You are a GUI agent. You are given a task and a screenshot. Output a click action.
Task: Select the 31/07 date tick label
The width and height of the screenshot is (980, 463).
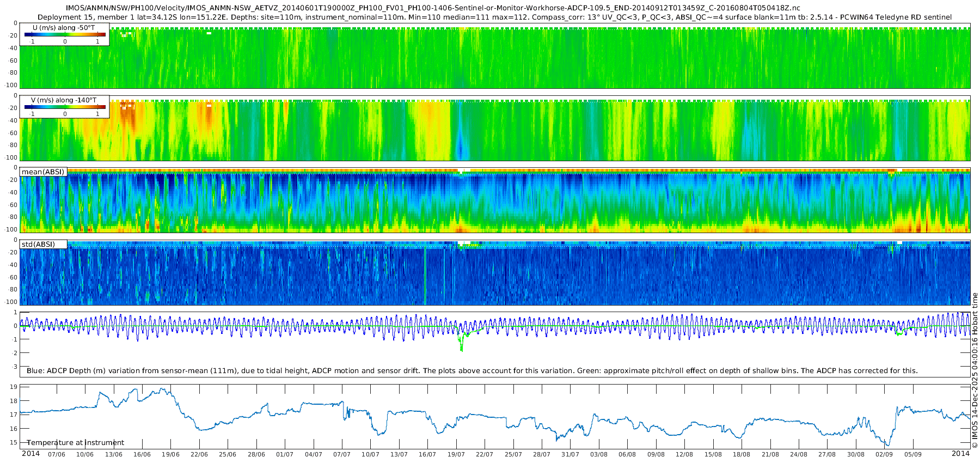pos(570,454)
